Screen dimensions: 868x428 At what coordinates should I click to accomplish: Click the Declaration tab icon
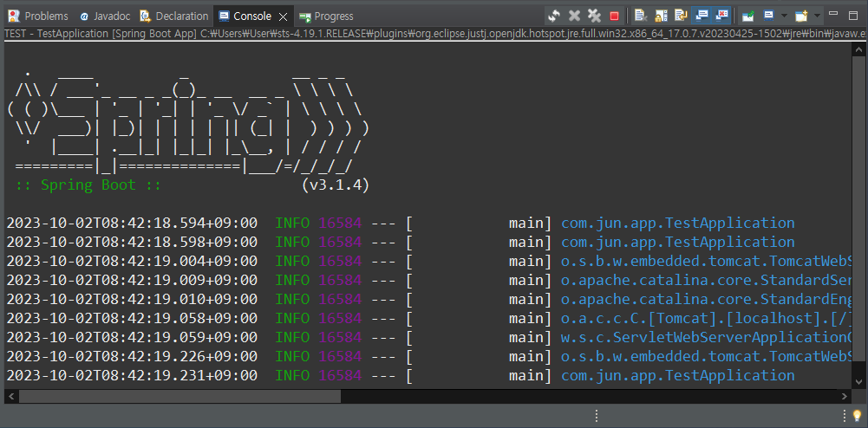coord(146,16)
